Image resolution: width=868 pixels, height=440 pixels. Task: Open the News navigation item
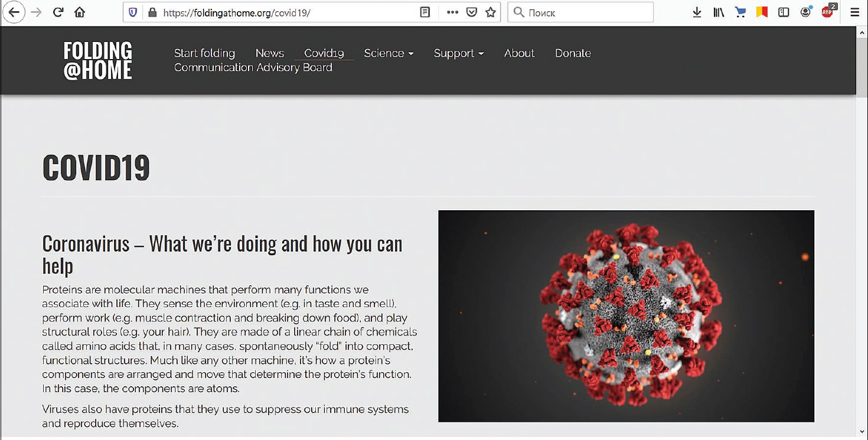tap(269, 53)
